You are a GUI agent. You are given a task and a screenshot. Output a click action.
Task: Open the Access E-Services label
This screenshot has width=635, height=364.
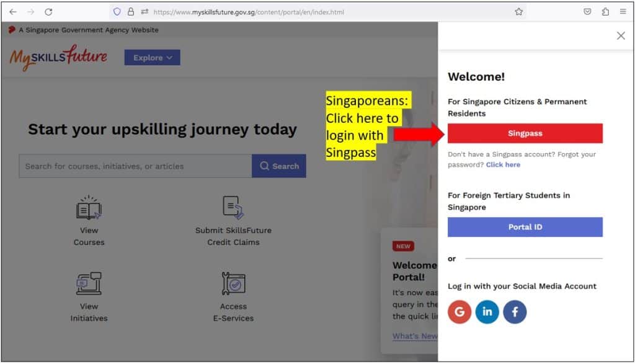pyautogui.click(x=234, y=313)
